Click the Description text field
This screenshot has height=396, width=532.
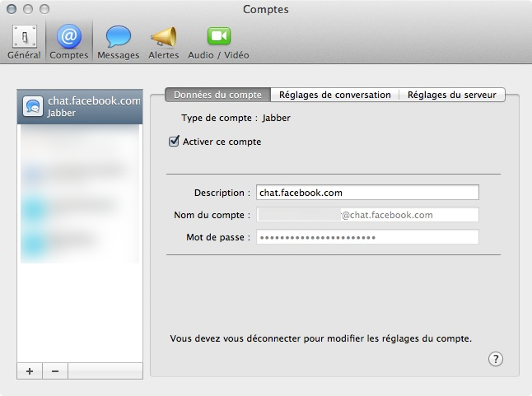[x=367, y=193]
